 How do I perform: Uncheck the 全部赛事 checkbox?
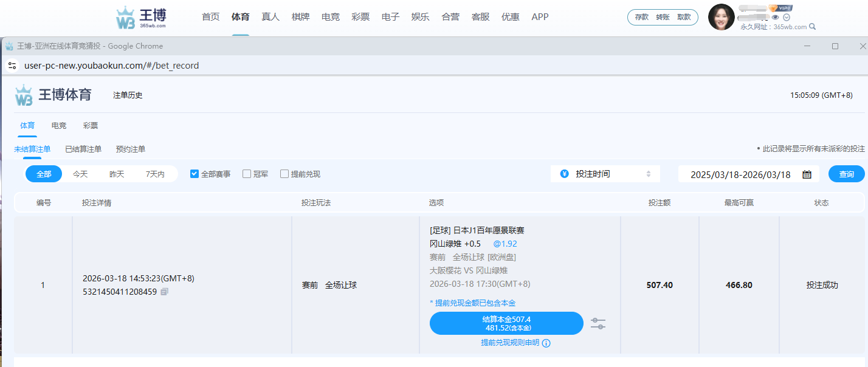tap(195, 174)
